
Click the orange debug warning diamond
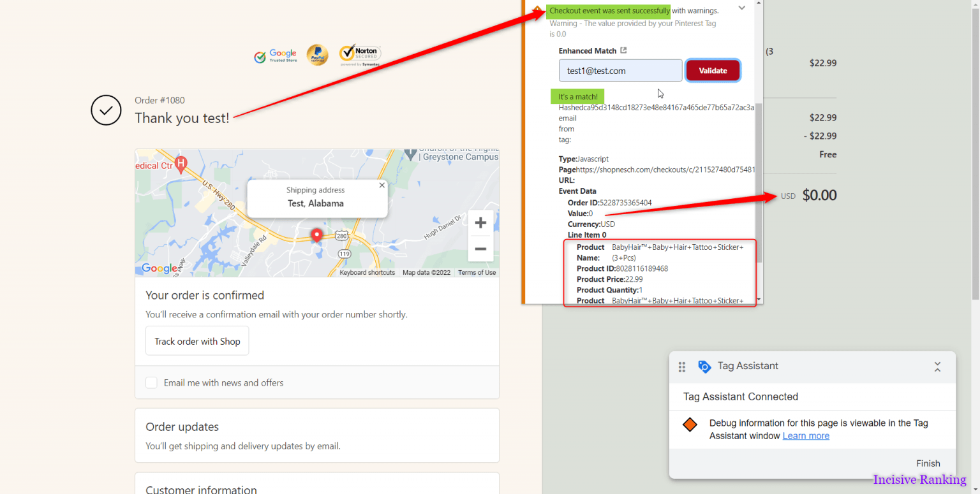[x=690, y=423]
